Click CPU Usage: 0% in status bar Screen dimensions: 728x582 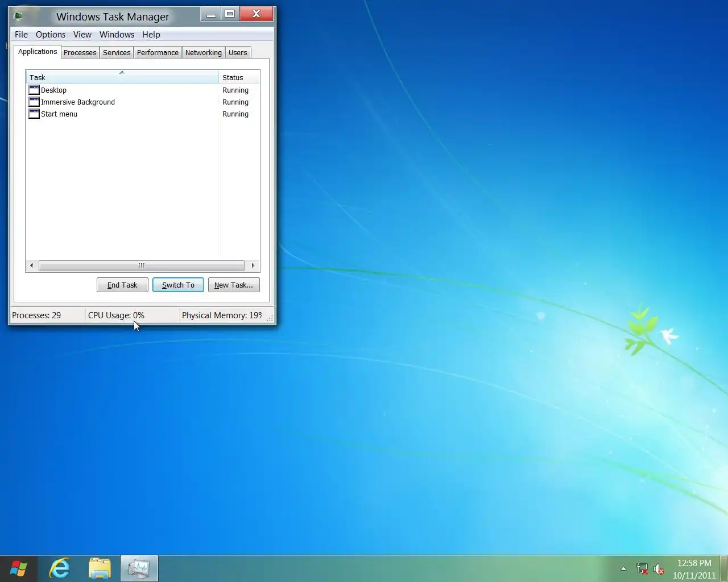116,315
